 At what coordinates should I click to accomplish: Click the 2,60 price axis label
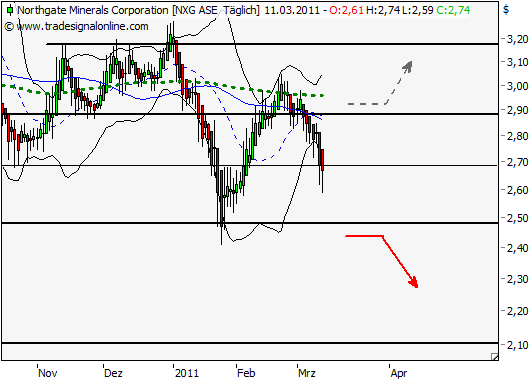click(x=517, y=190)
